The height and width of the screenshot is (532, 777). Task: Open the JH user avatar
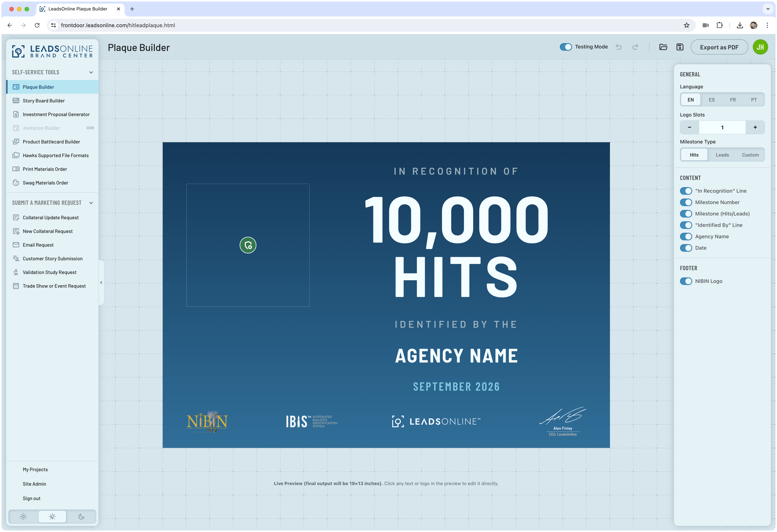tap(760, 47)
